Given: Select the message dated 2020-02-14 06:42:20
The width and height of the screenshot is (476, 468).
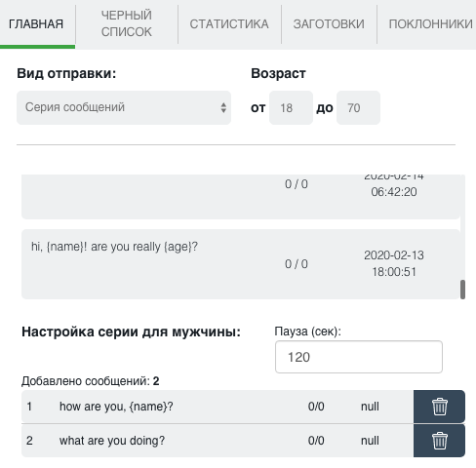Looking at the screenshot, I should click(241, 197).
